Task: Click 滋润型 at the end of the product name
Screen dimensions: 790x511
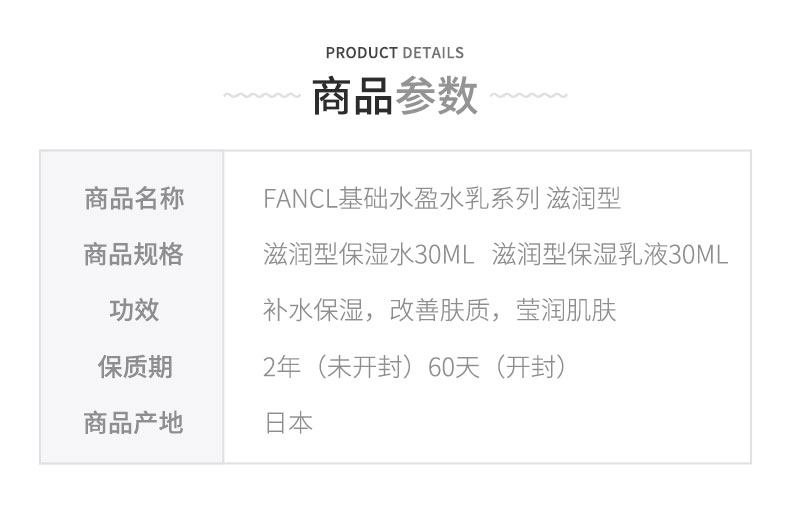Action: (x=586, y=198)
